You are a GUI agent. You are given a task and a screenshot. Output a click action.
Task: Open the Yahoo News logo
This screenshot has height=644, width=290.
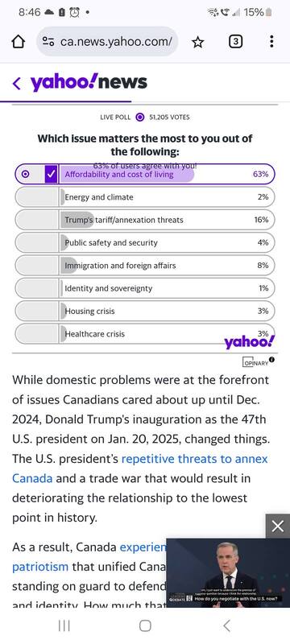point(89,83)
